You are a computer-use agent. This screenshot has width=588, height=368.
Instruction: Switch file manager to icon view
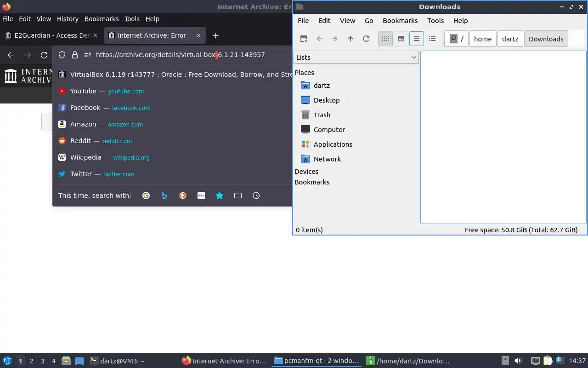[385, 39]
